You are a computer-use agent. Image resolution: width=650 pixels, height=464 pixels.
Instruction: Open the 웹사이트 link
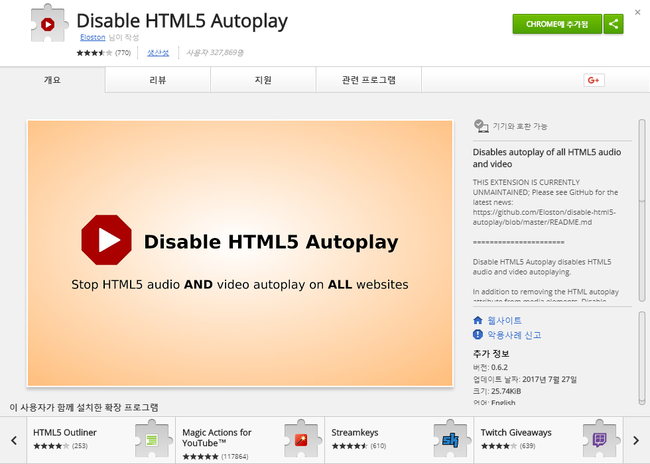pos(504,320)
